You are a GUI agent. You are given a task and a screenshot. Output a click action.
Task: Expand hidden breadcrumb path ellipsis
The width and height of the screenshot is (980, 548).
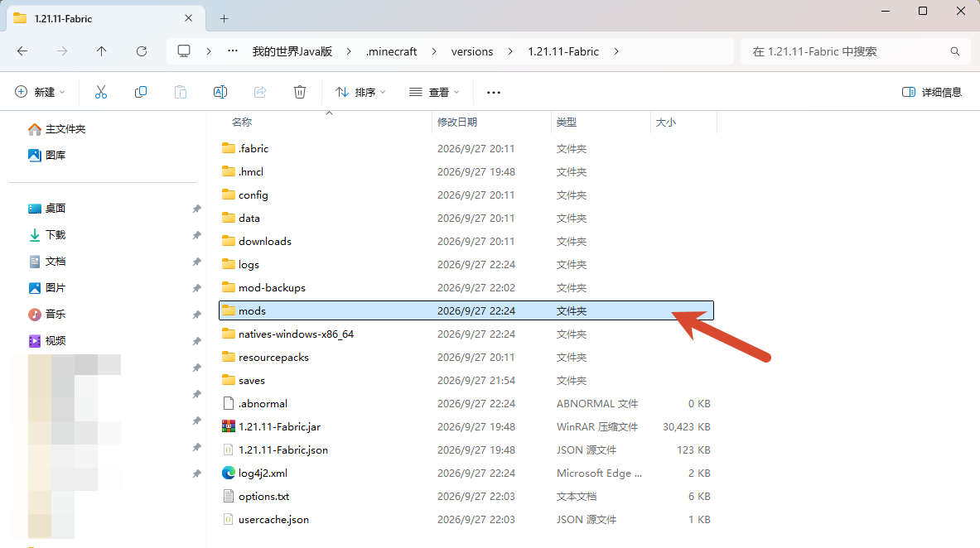pyautogui.click(x=233, y=51)
